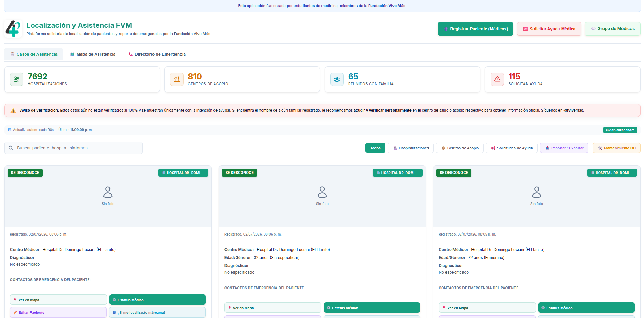Open Importar / Exportar
Image resolution: width=644 pixels, height=318 pixels.
pos(564,148)
